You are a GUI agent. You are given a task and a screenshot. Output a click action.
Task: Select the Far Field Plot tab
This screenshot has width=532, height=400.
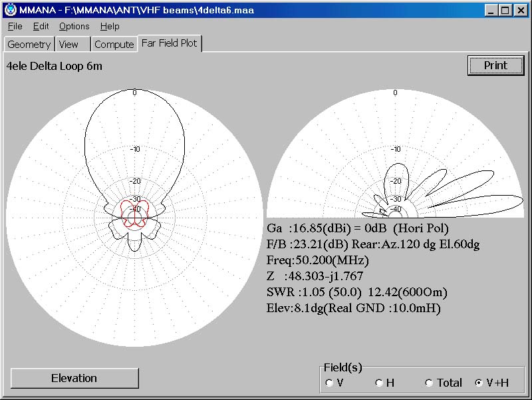pos(169,43)
